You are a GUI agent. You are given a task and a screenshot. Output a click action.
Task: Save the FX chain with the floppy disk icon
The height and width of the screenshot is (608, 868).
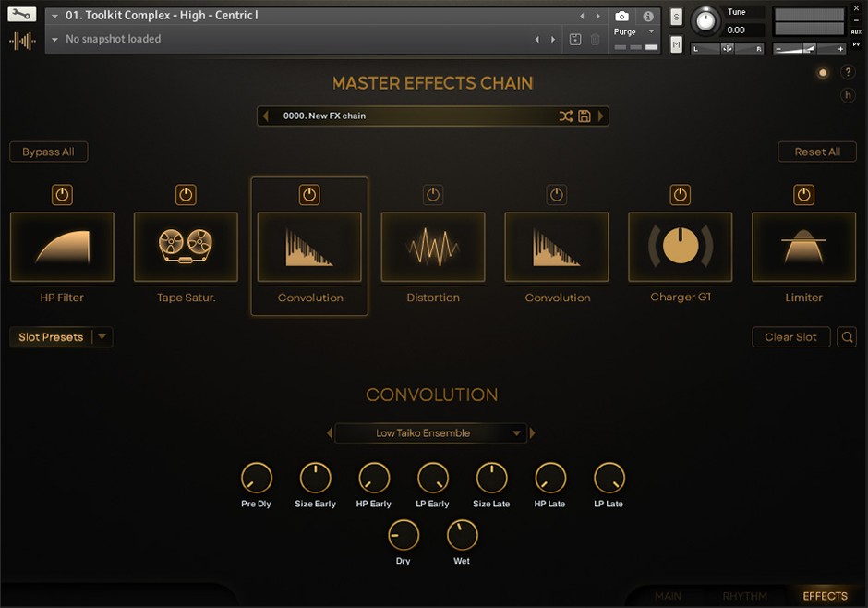585,116
